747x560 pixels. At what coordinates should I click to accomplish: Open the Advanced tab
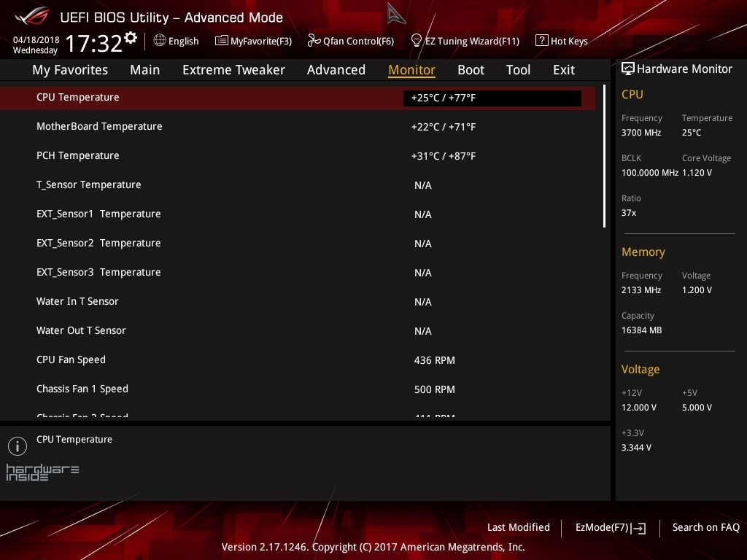(336, 70)
